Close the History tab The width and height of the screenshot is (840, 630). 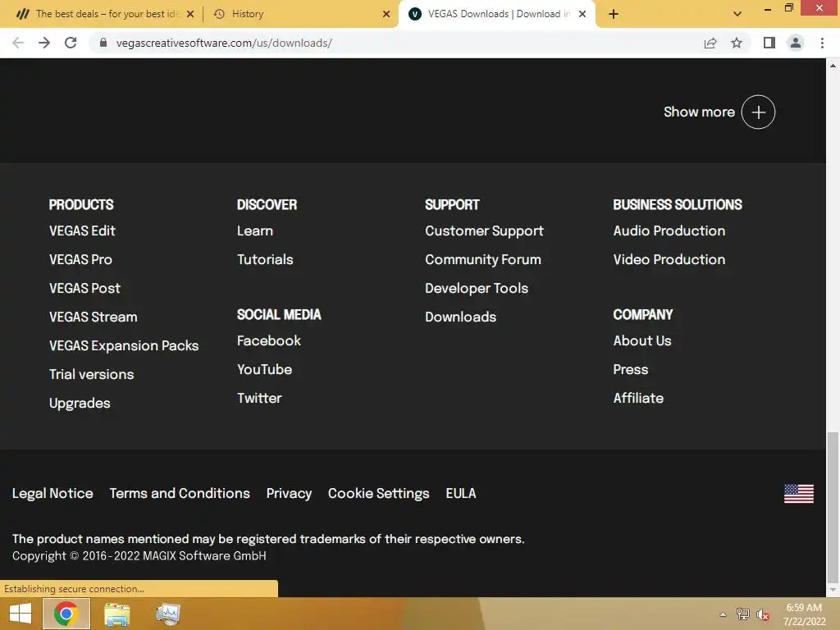386,14
